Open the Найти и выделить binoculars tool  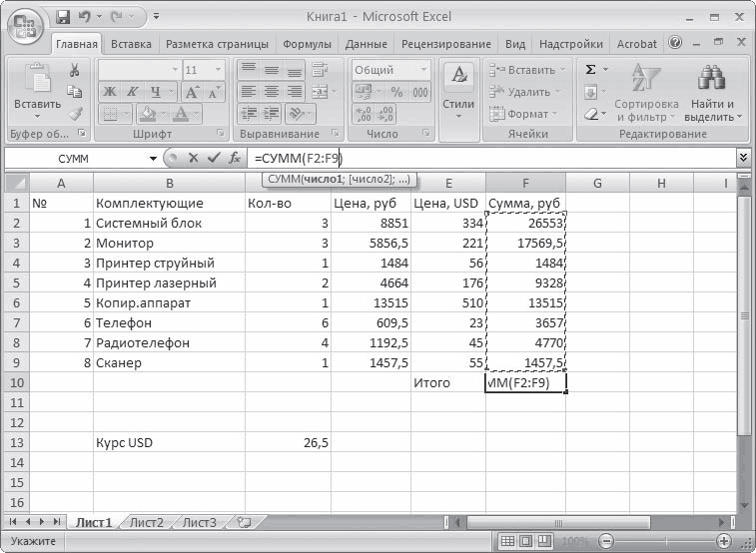click(x=711, y=93)
